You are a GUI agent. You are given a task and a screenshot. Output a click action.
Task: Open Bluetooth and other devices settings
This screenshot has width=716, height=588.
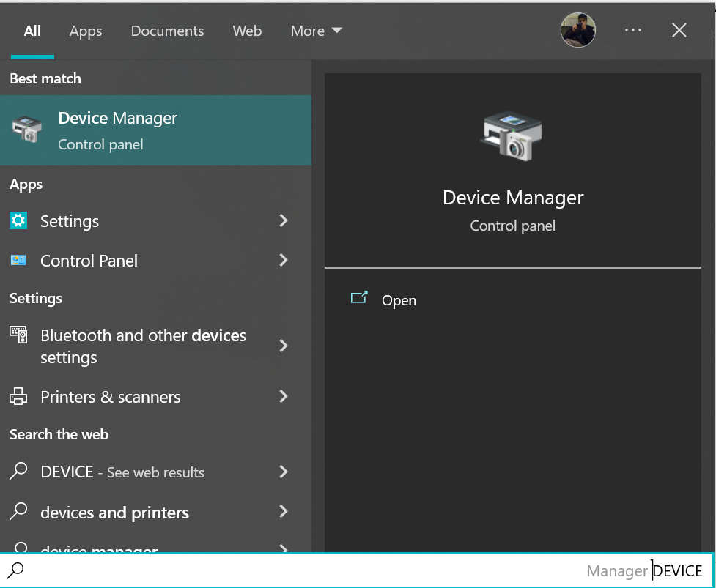pyautogui.click(x=155, y=346)
